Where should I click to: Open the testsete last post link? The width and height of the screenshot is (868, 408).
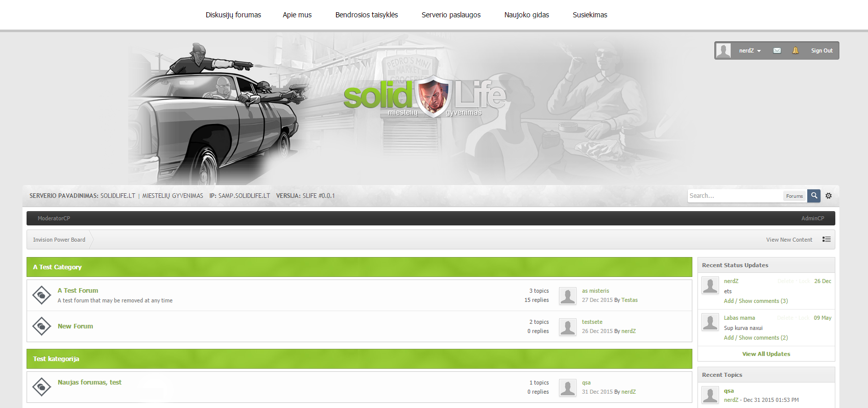pyautogui.click(x=592, y=322)
